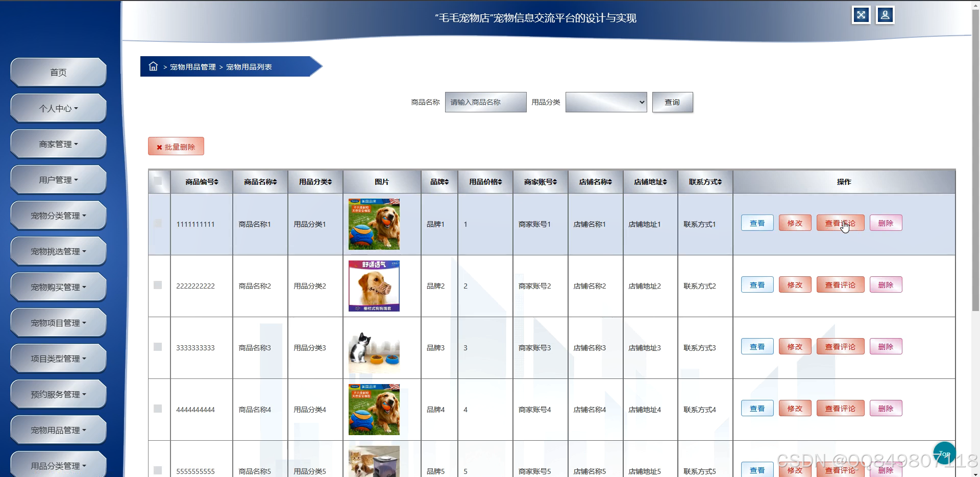Click the 批量删除 button
The image size is (980, 477).
176,147
